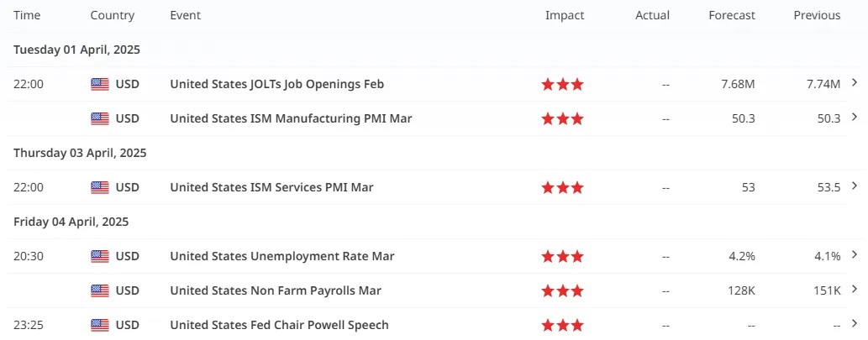Sort by the Impact column header
Image resolution: width=868 pixels, height=340 pixels.
click(x=564, y=15)
